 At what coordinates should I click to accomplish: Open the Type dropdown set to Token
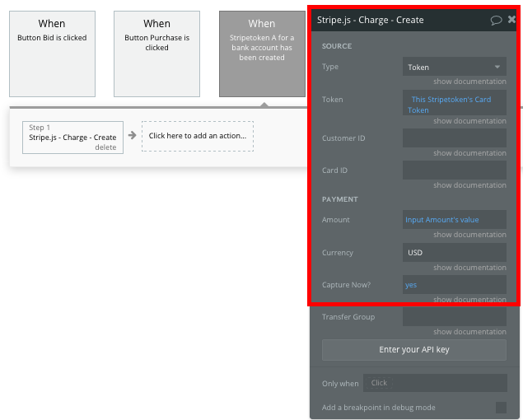pyautogui.click(x=455, y=67)
